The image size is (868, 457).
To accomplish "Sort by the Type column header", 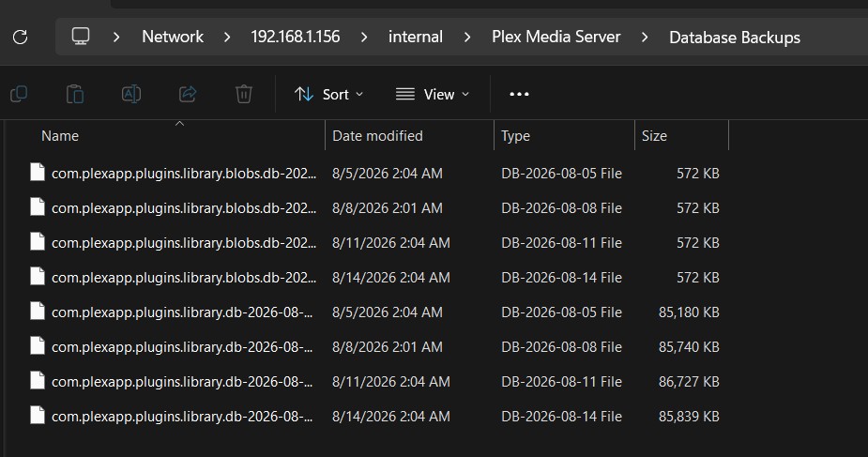I will 515,136.
